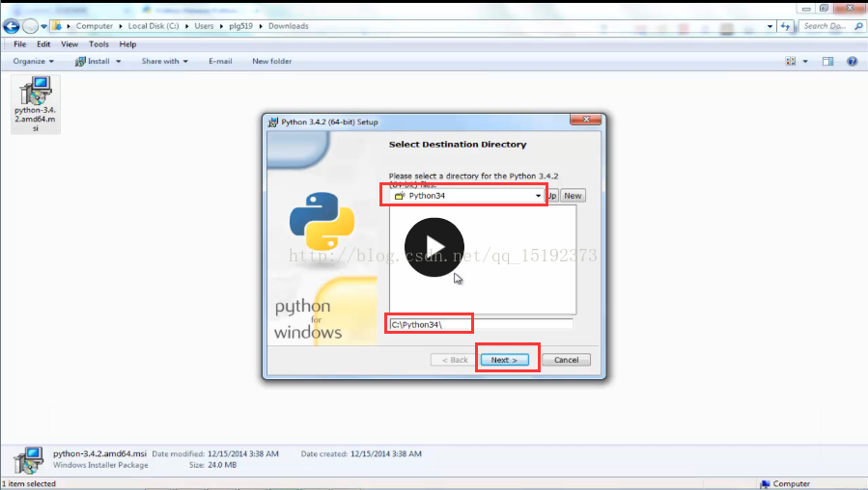Open the Tools menu
Screen dimensions: 868x490
pyautogui.click(x=99, y=44)
